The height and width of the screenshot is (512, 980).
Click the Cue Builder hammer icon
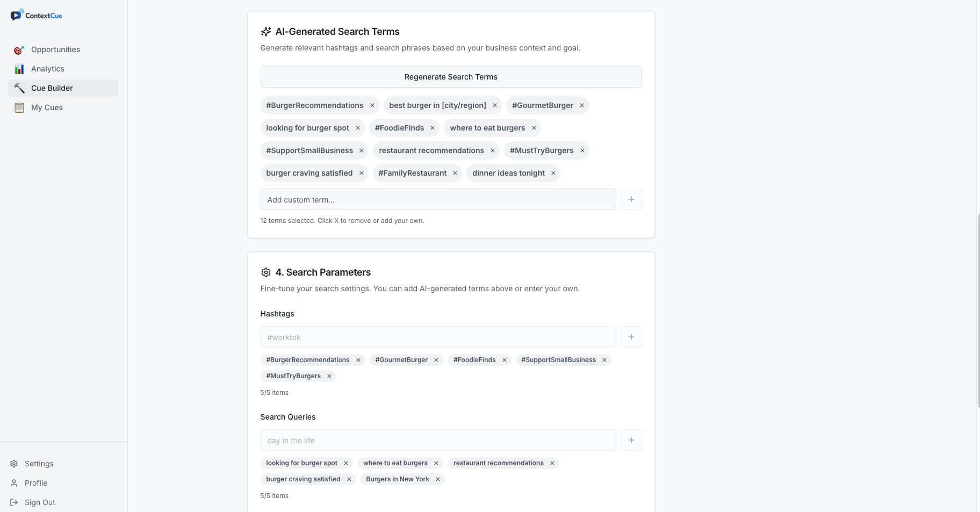19,88
